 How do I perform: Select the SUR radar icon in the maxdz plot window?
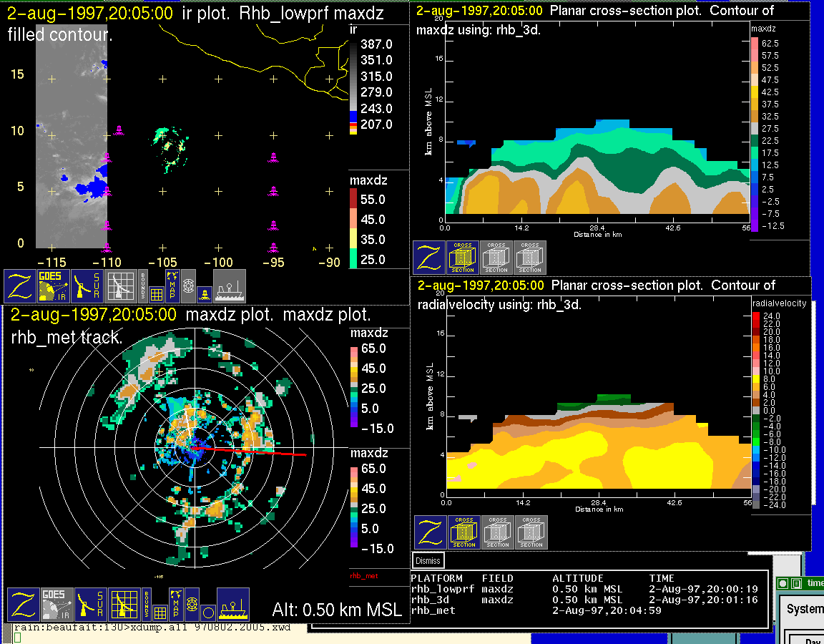91,605
